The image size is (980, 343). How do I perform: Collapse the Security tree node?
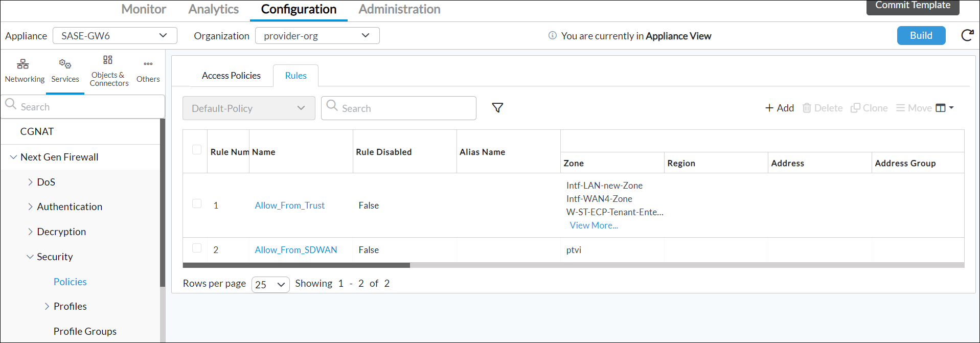point(30,257)
